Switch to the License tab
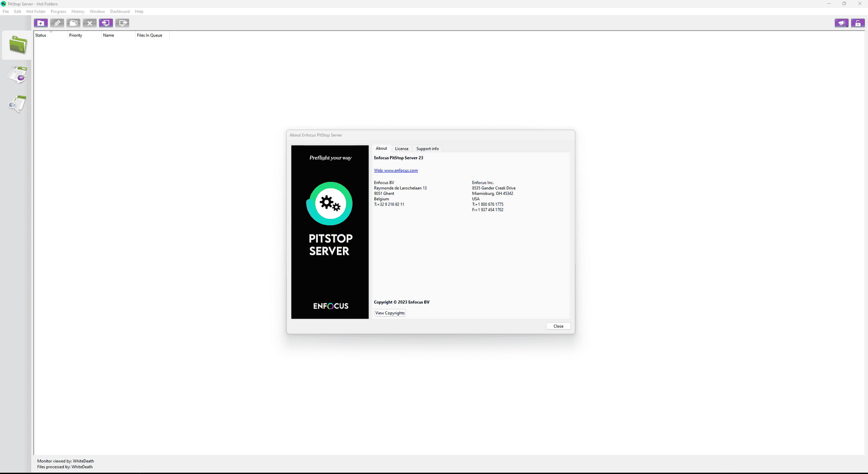This screenshot has width=868, height=474. [401, 149]
